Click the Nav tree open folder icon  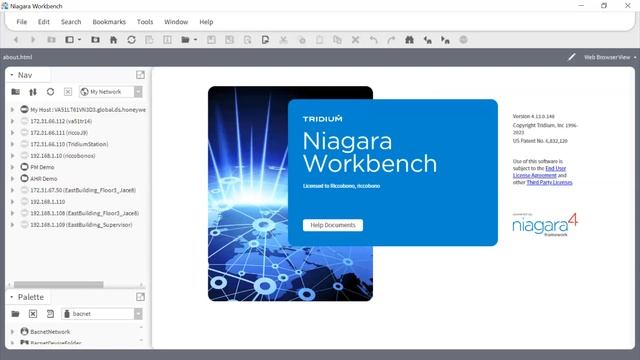tap(16, 92)
